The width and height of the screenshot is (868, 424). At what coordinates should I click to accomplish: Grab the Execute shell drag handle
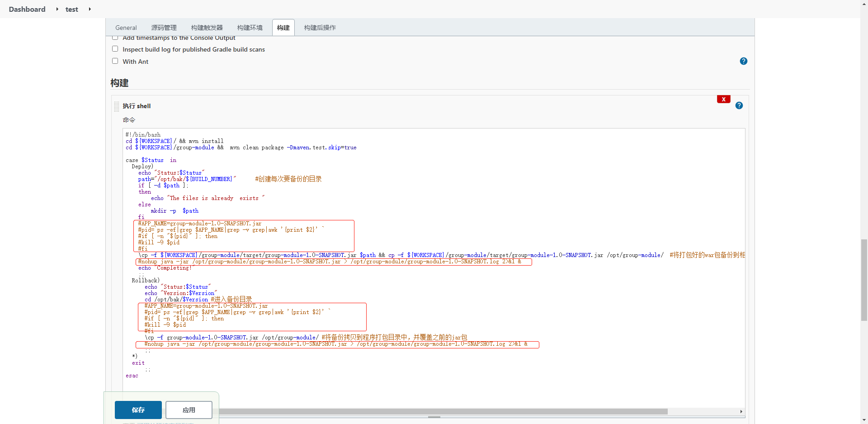click(117, 106)
